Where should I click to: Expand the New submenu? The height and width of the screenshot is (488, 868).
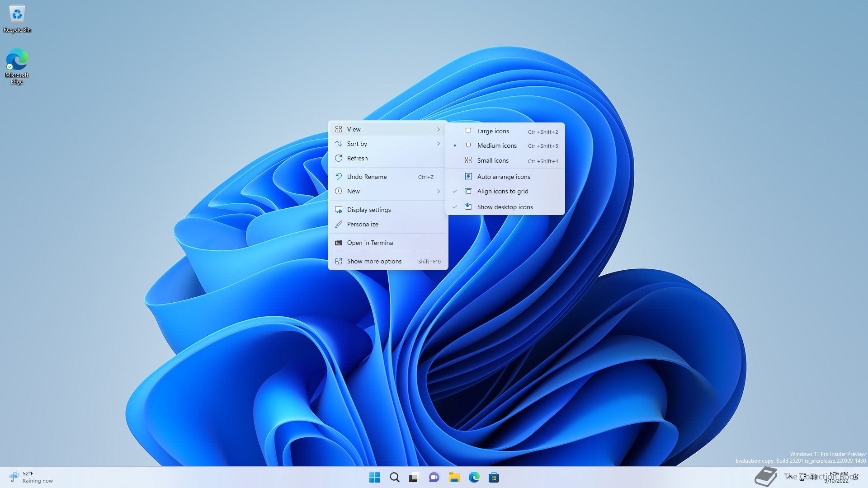[388, 191]
